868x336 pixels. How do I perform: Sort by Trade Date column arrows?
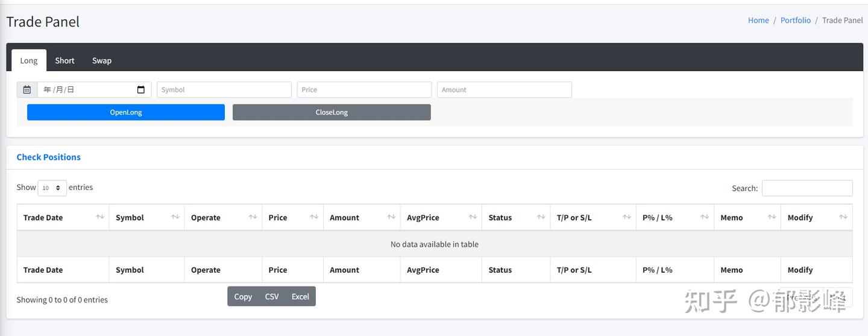(100, 217)
